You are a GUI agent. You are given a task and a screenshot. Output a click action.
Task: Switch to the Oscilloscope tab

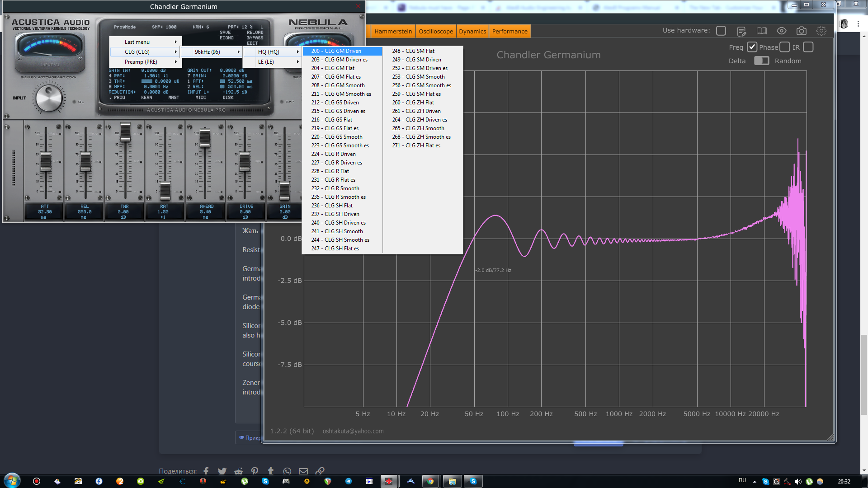[x=436, y=32]
